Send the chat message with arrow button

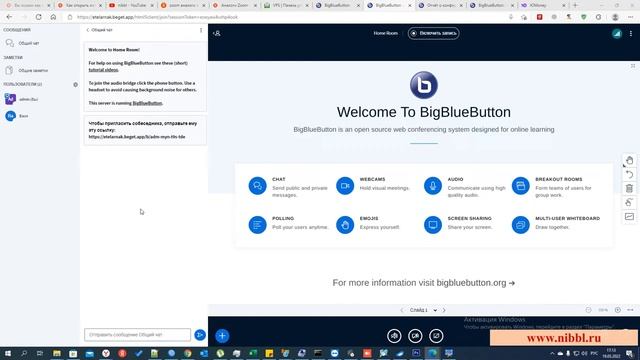[200, 335]
